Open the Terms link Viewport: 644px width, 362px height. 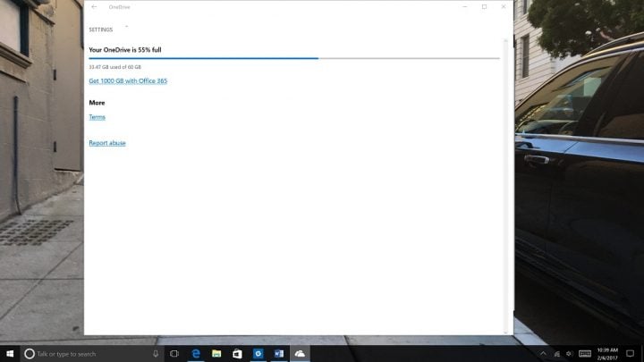tap(97, 117)
